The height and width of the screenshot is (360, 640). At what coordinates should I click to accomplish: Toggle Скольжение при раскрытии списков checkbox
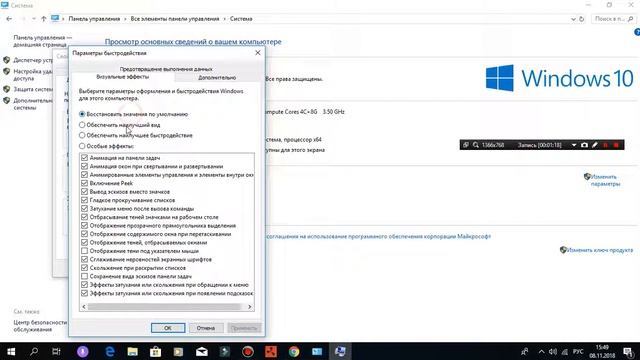(x=84, y=268)
